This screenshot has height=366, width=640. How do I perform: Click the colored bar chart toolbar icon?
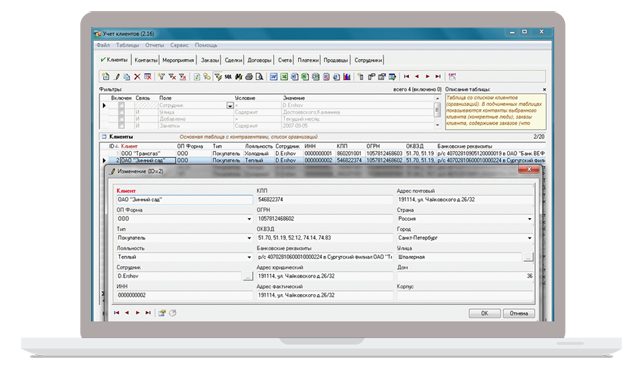[x=347, y=76]
